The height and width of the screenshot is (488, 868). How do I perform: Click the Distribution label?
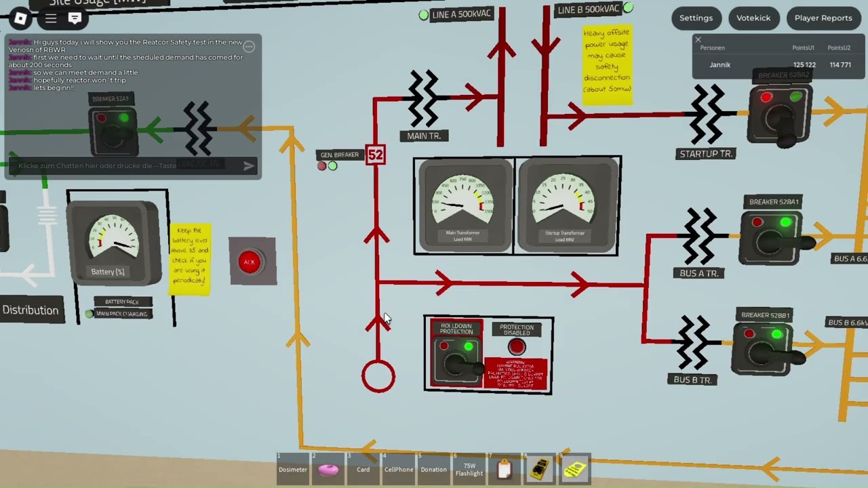pyautogui.click(x=31, y=310)
